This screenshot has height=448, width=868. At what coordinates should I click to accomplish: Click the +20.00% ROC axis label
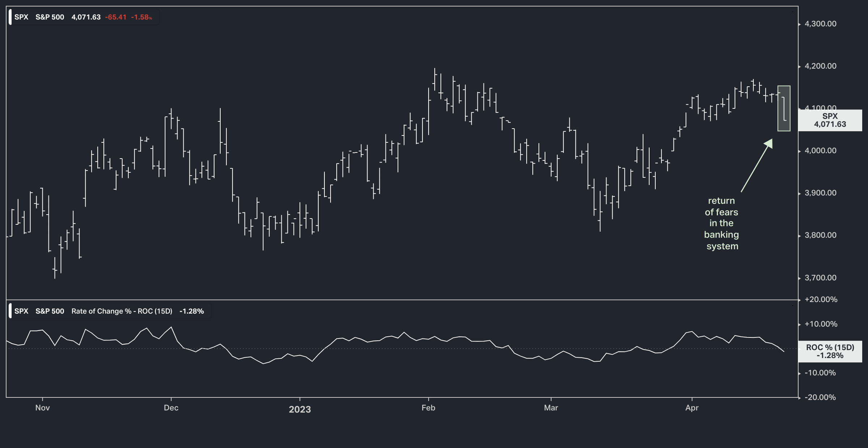(821, 300)
